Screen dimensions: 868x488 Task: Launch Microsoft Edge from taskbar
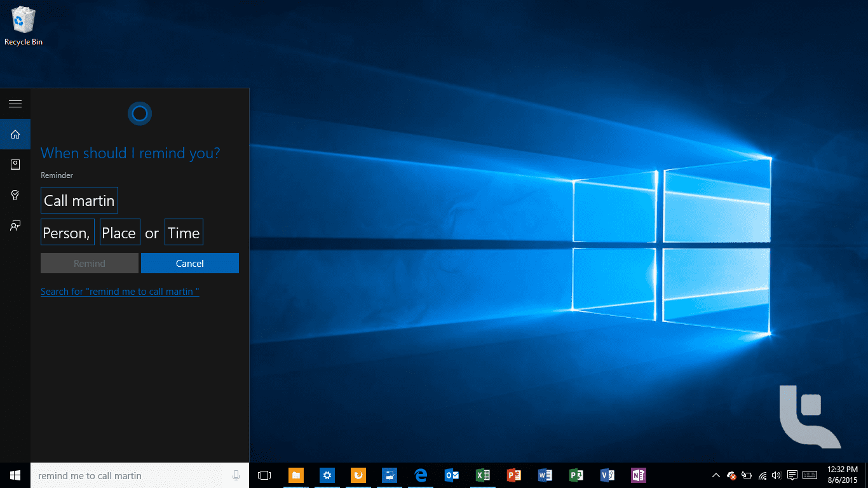point(421,475)
